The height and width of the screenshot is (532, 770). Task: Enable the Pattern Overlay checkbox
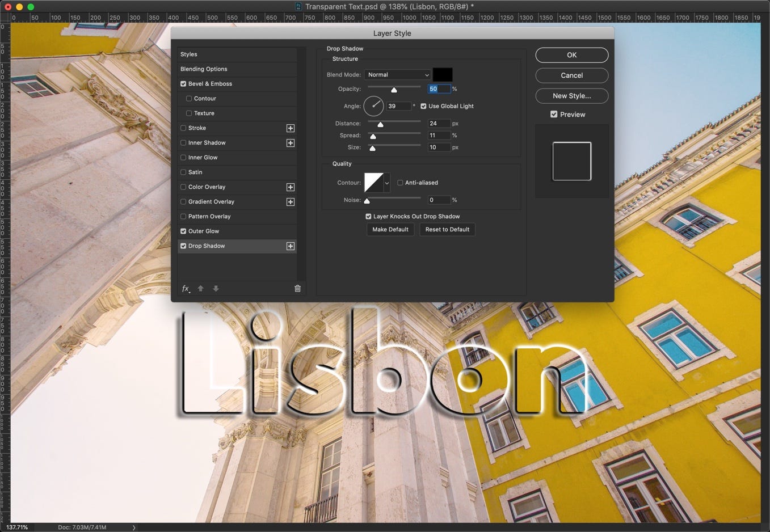point(183,217)
